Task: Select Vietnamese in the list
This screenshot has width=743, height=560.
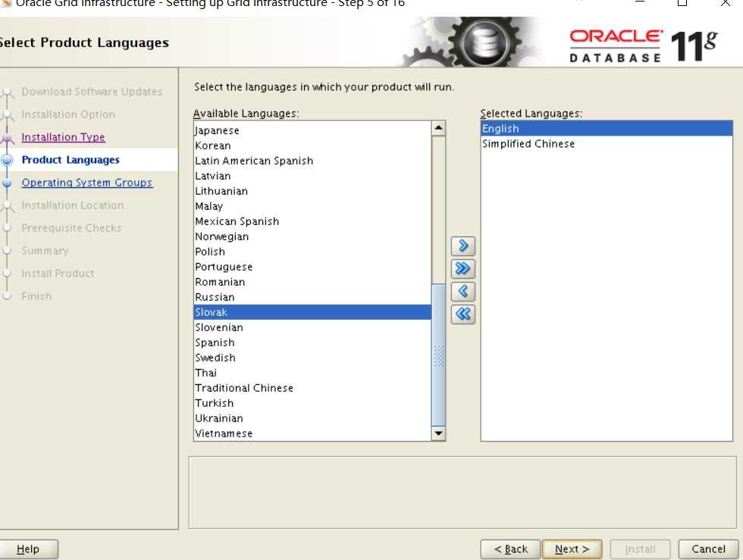Action: (x=312, y=433)
